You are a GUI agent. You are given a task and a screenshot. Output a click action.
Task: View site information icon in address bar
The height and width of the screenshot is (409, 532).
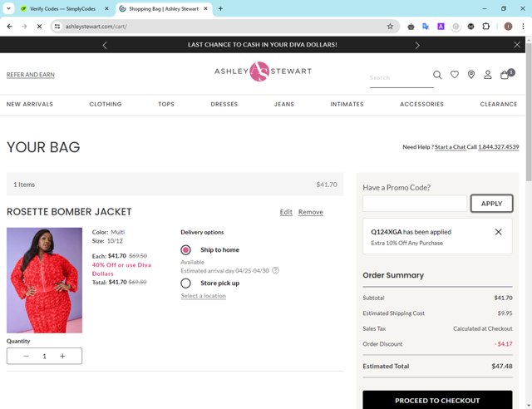[x=57, y=26]
